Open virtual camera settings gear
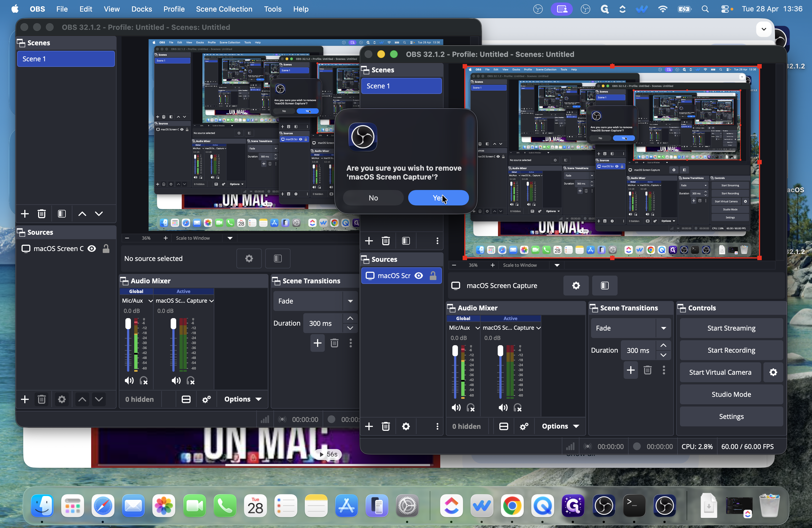The height and width of the screenshot is (528, 812). tap(773, 372)
